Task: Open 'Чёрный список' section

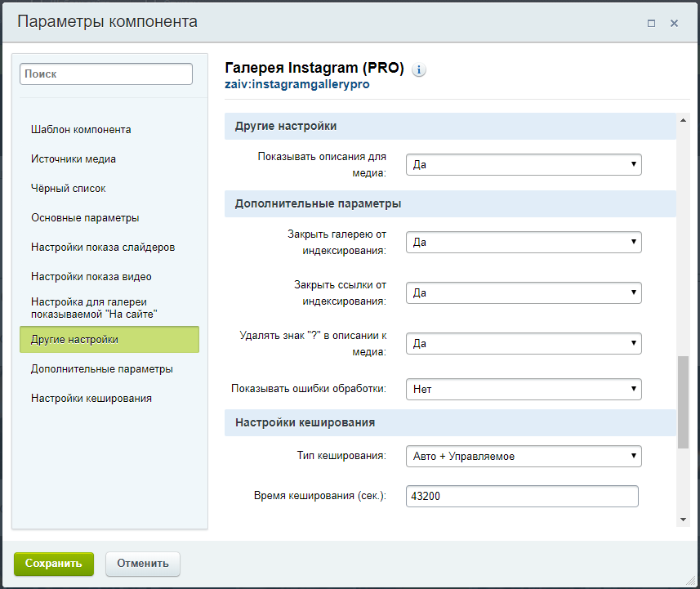Action: point(69,189)
